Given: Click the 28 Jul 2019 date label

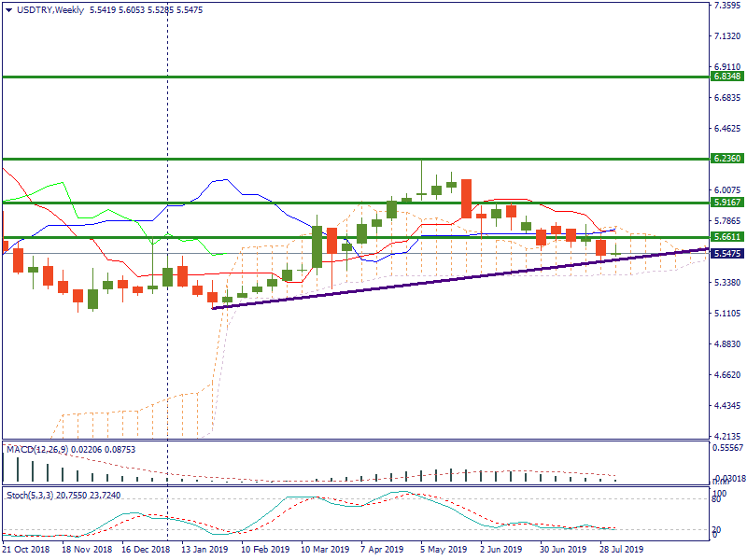Looking at the screenshot, I should [x=620, y=551].
